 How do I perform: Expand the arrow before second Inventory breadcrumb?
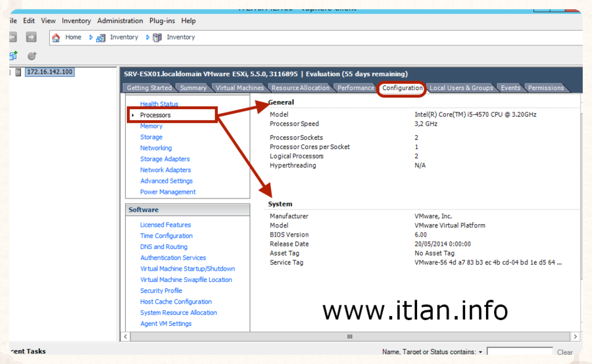tap(148, 37)
